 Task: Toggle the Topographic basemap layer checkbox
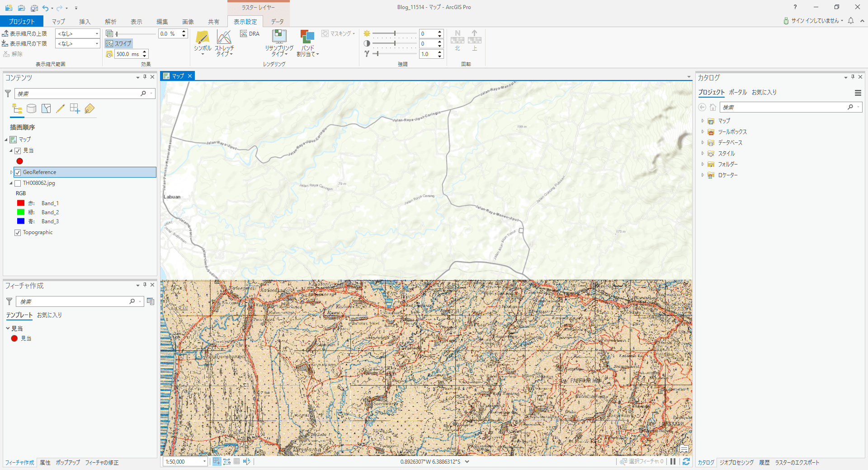(x=18, y=232)
